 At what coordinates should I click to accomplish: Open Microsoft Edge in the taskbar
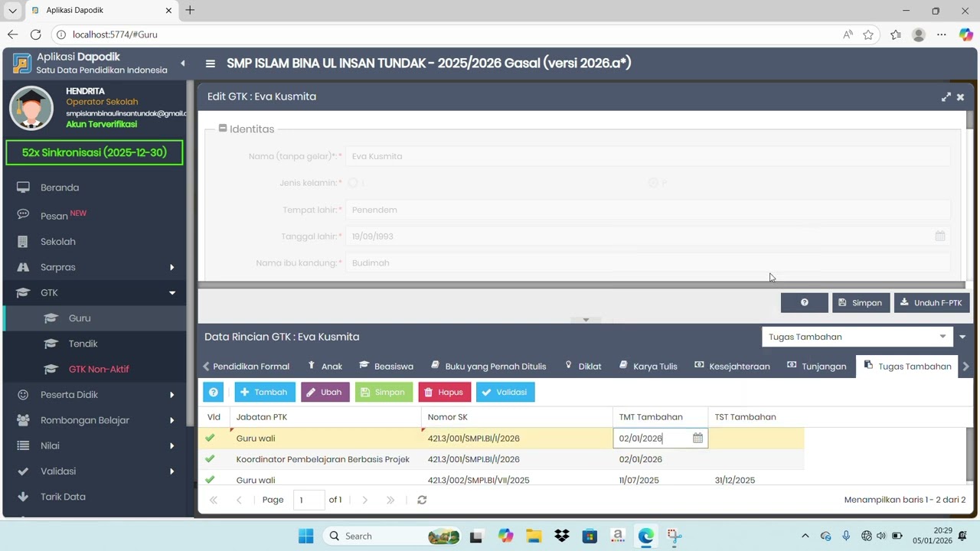coord(646,536)
